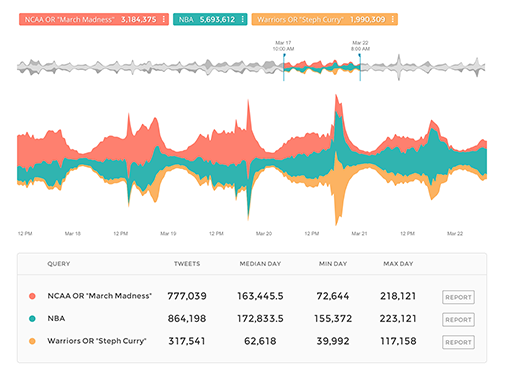Open the NBA query chip options menu

pyautogui.click(x=243, y=19)
